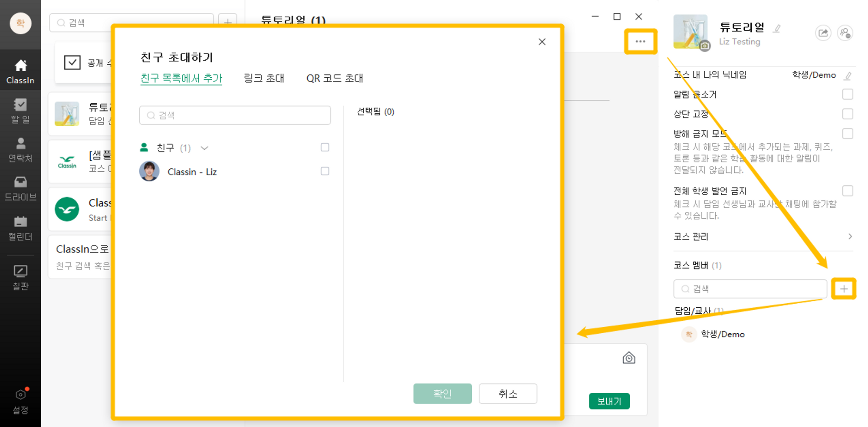The image size is (868, 427).
Task: Maximize the ClassIn window
Action: (617, 16)
